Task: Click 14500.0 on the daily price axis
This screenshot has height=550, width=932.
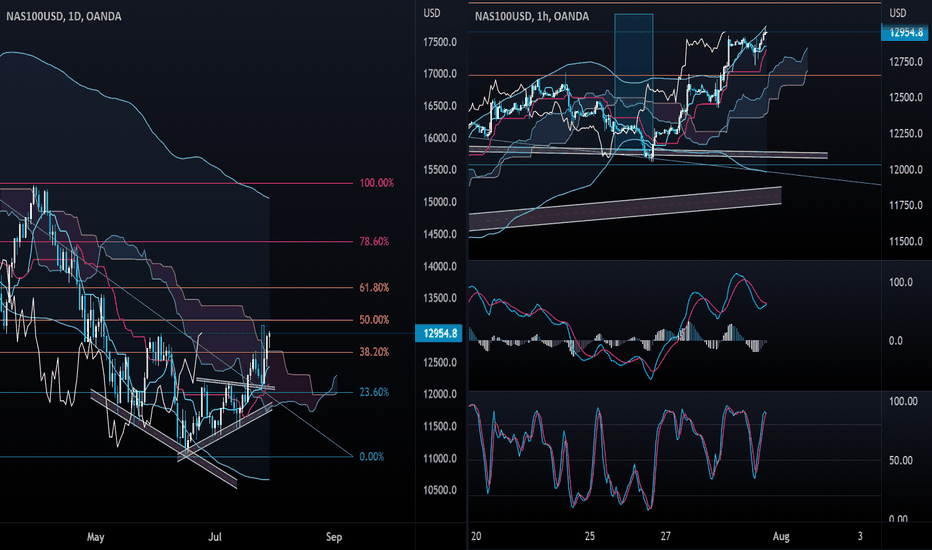Action: (440, 234)
